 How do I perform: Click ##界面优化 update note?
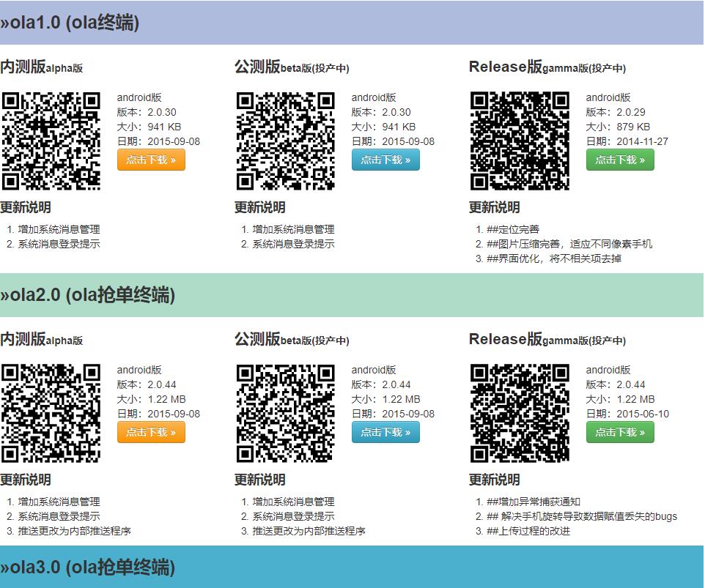pyautogui.click(x=554, y=258)
